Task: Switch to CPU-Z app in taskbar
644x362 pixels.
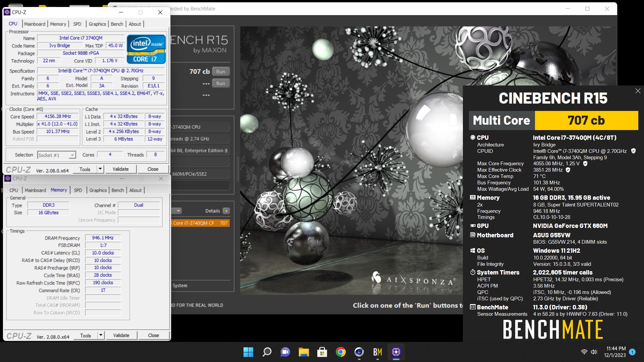Action: tap(396, 352)
